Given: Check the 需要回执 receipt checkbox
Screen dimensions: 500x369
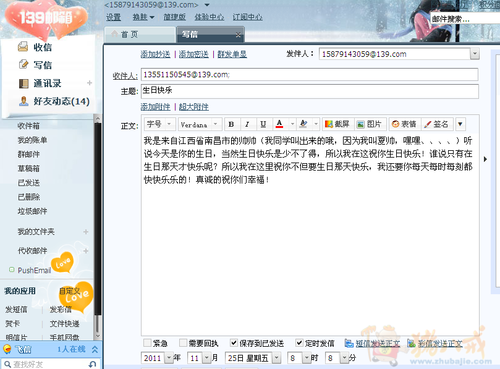Looking at the screenshot, I should [183, 343].
